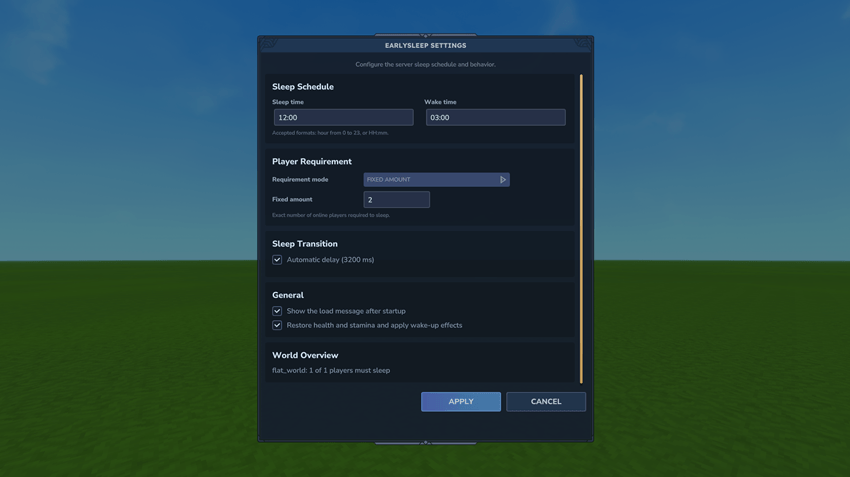Click the 'Configure the server sleep schedule' description
Screen dimensions: 850x477
click(426, 65)
